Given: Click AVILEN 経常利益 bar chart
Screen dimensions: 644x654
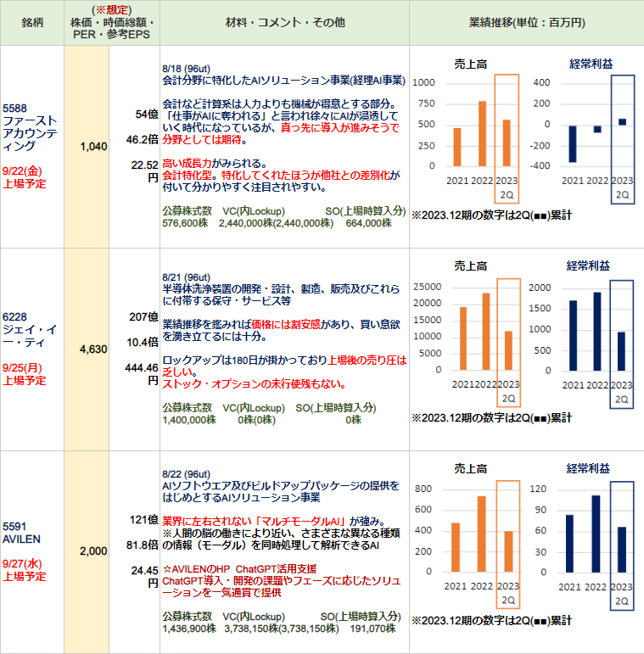Looking at the screenshot, I should point(581,535).
